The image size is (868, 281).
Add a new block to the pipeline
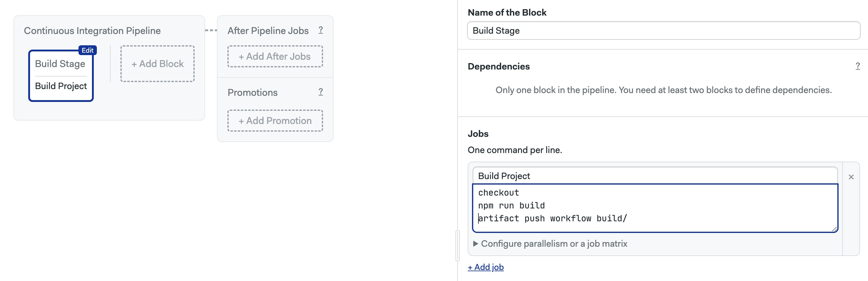[157, 64]
